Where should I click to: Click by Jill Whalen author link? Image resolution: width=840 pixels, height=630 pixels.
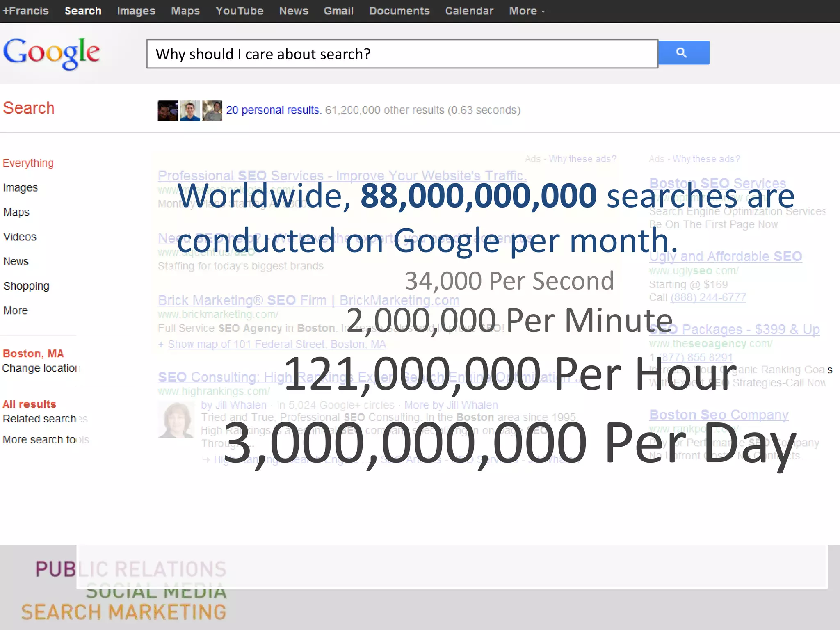click(234, 405)
